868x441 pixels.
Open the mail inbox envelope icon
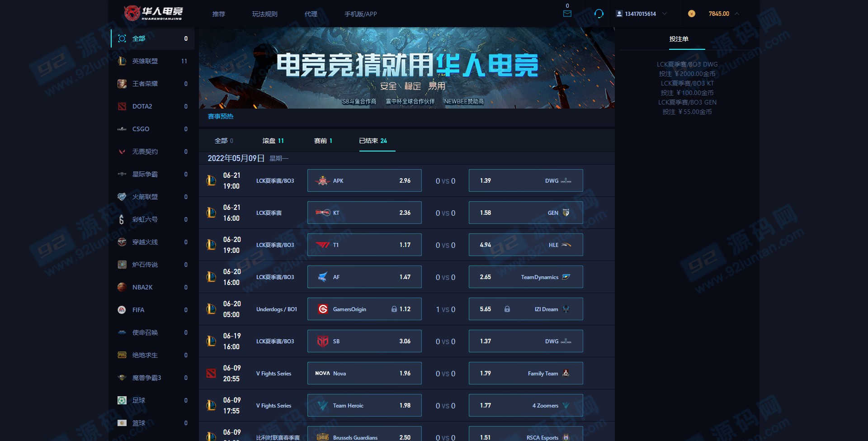[x=567, y=14]
